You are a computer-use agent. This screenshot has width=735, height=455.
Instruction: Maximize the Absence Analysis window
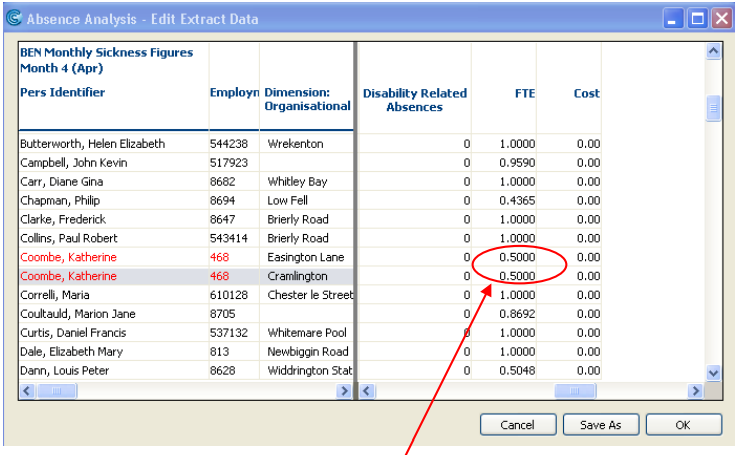pos(696,19)
